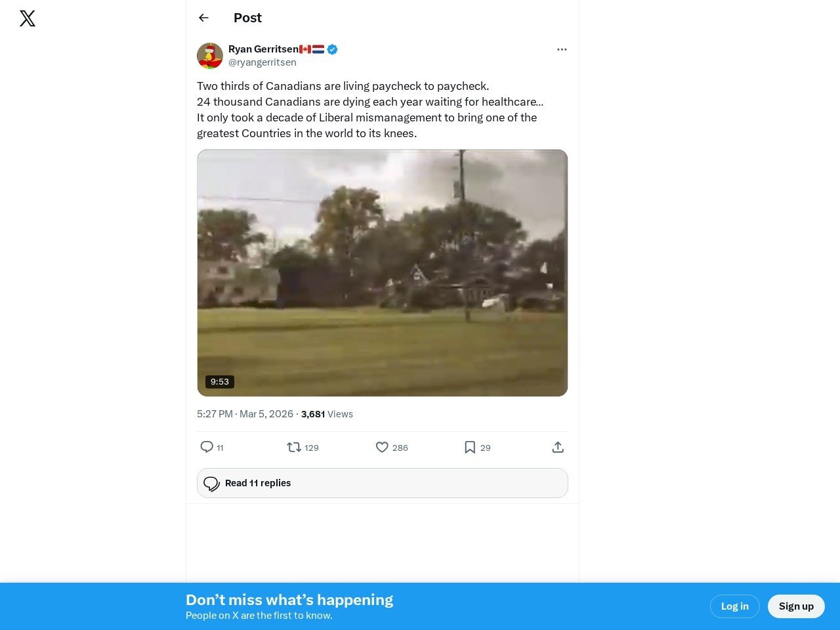Click the Log in button
The width and height of the screenshot is (840, 630).
(734, 606)
